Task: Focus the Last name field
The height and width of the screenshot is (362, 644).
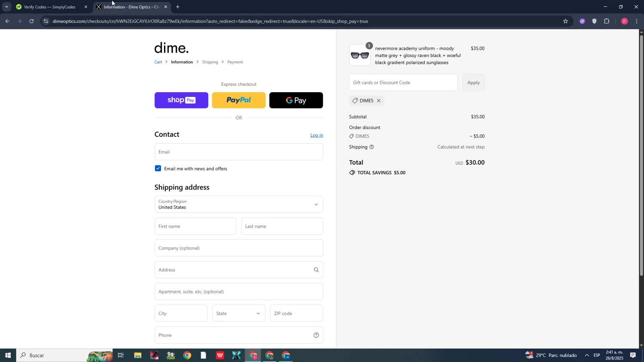Action: [x=282, y=226]
